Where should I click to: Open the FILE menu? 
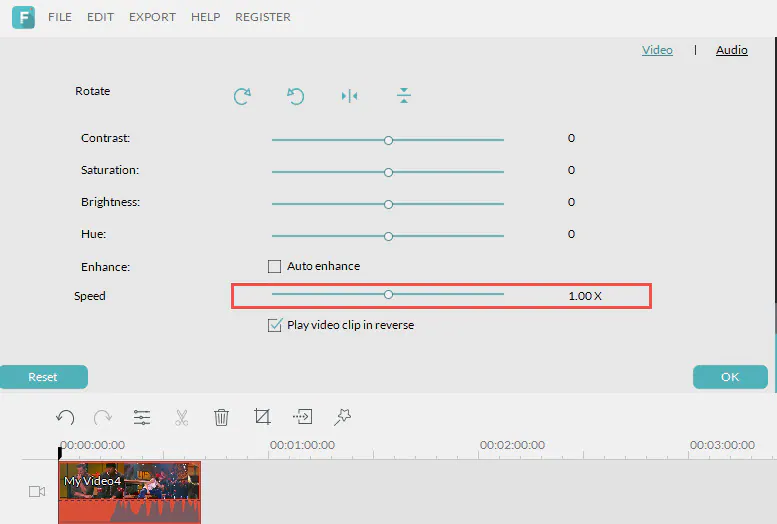[60, 17]
